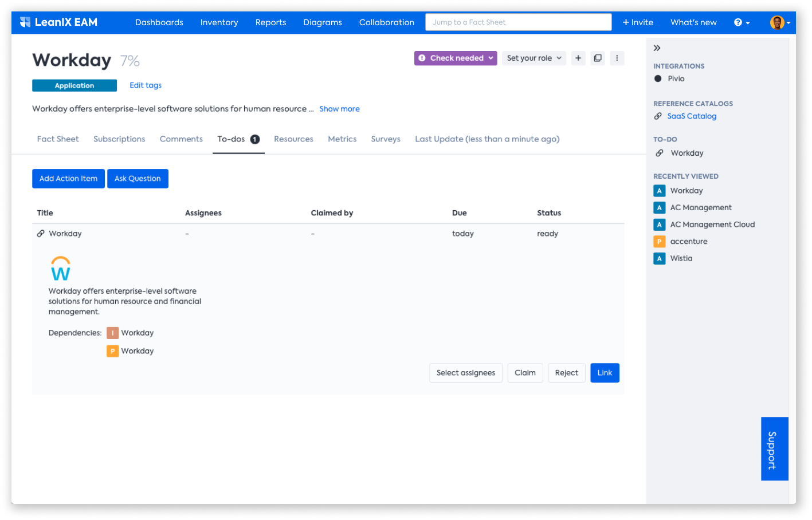Viewport: 812px width, 520px height.
Task: Click the copy fact sheet icon
Action: pos(598,58)
